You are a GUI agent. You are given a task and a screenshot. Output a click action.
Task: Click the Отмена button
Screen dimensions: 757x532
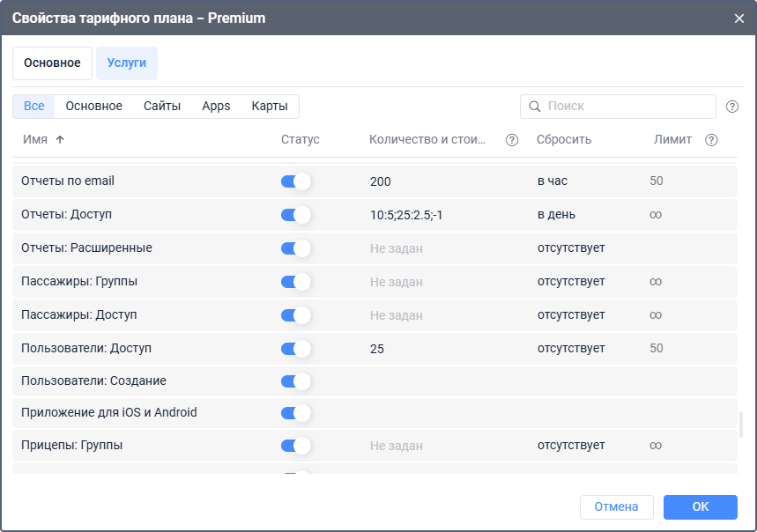(616, 506)
